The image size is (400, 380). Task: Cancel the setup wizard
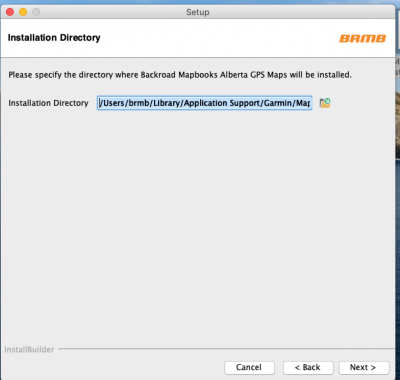click(249, 367)
